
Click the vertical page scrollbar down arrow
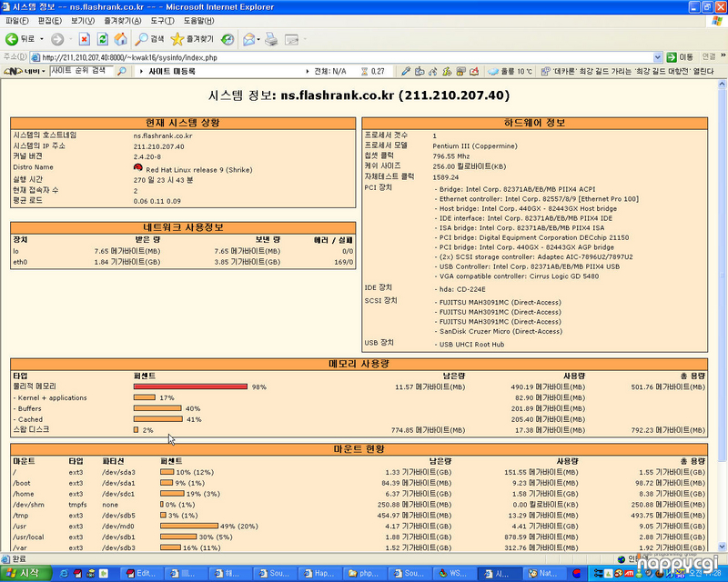coord(722,547)
